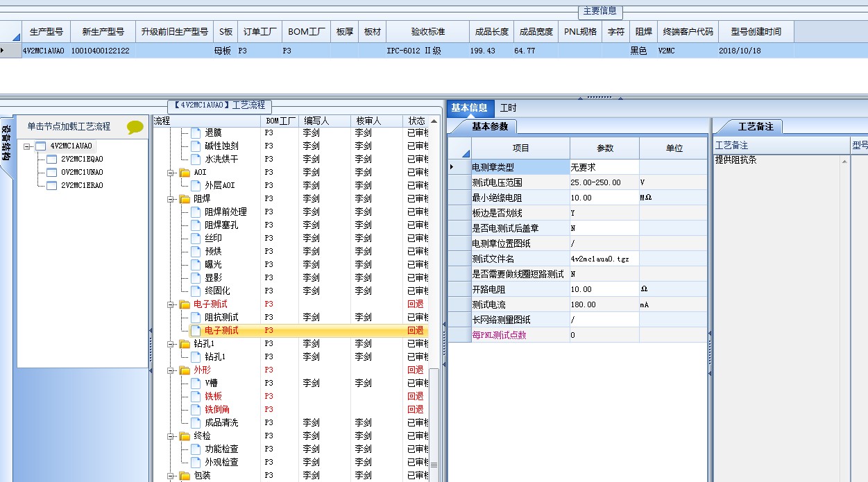Edit the 最小绝缘电阻 value 10.00
The height and width of the screenshot is (482, 868).
(604, 198)
